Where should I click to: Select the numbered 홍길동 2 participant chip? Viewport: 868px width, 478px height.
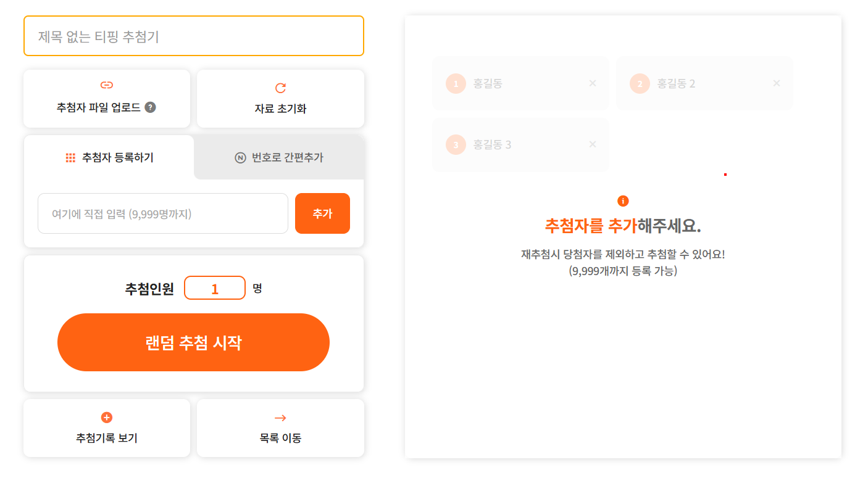tap(704, 83)
